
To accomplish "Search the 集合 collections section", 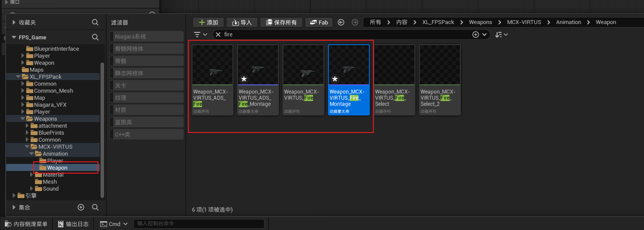I will 95,207.
